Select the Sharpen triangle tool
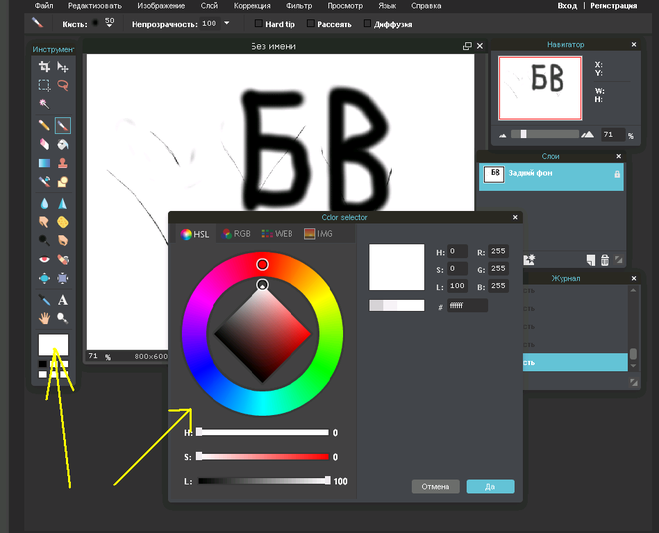659x533 pixels. [63, 203]
